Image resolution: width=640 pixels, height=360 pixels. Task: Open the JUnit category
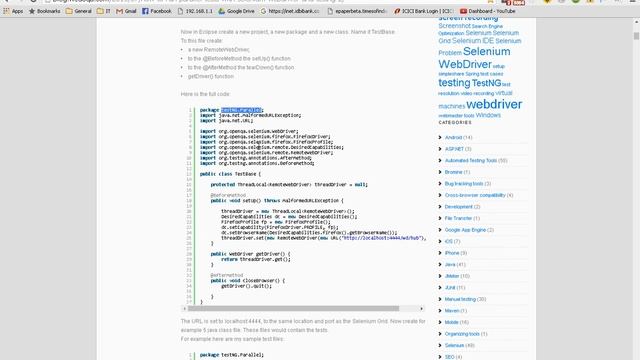450,288
